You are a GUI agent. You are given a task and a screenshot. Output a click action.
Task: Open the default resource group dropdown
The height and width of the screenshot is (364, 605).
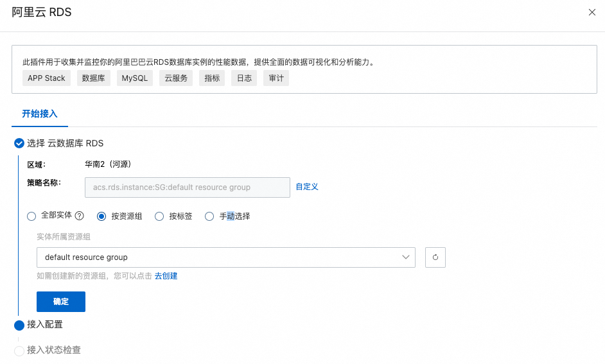tap(226, 257)
